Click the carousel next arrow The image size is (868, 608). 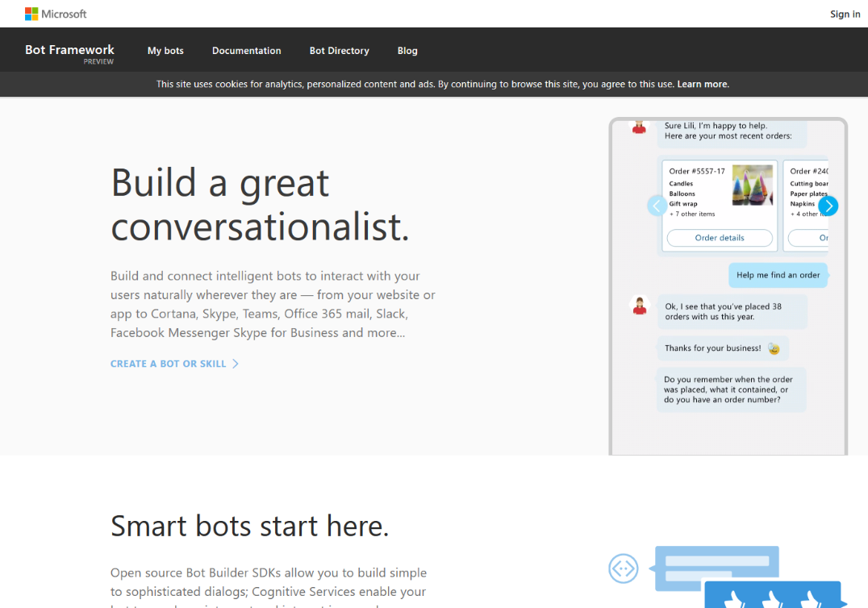pyautogui.click(x=828, y=206)
